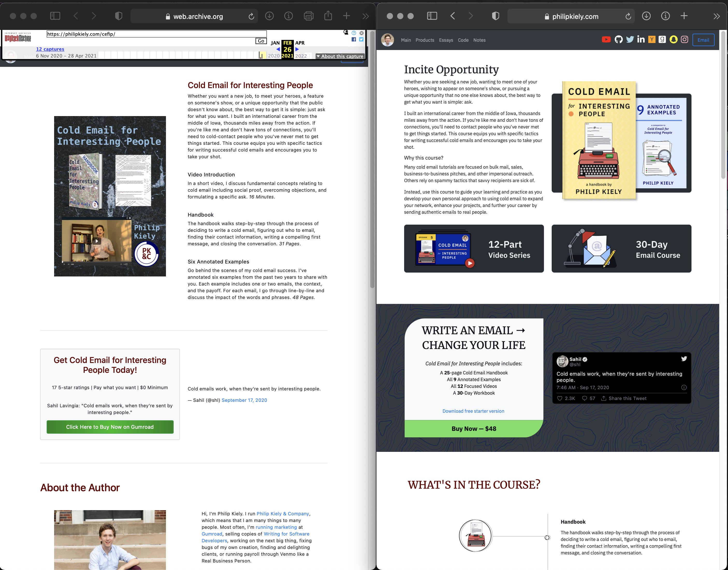Toggle the sidebar in the philipkiely.com window

point(432,16)
